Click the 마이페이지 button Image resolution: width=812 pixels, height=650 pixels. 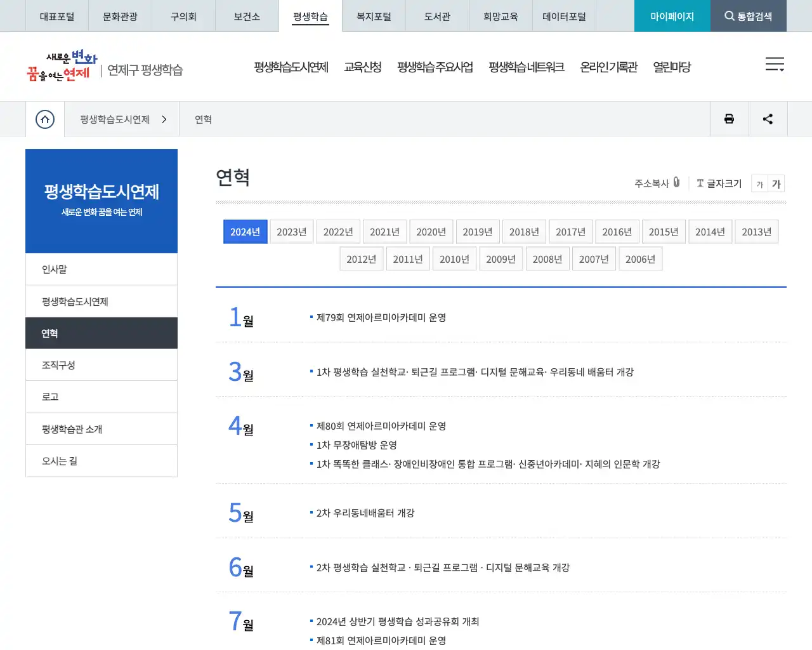coord(672,16)
